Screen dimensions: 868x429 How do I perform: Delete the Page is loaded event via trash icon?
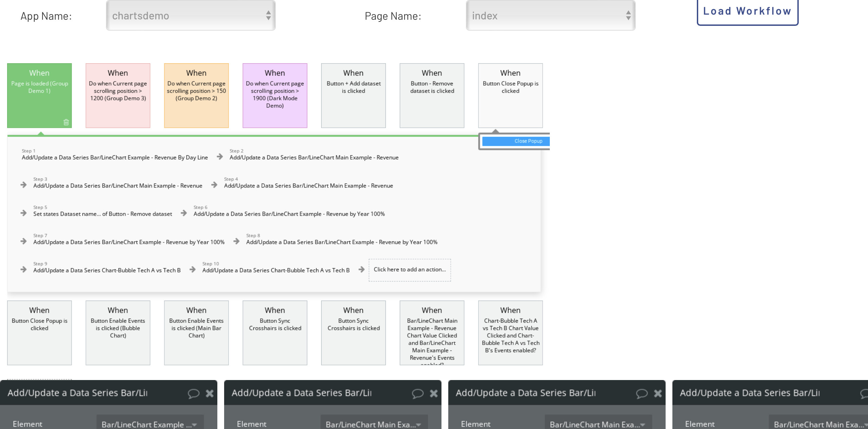(66, 122)
